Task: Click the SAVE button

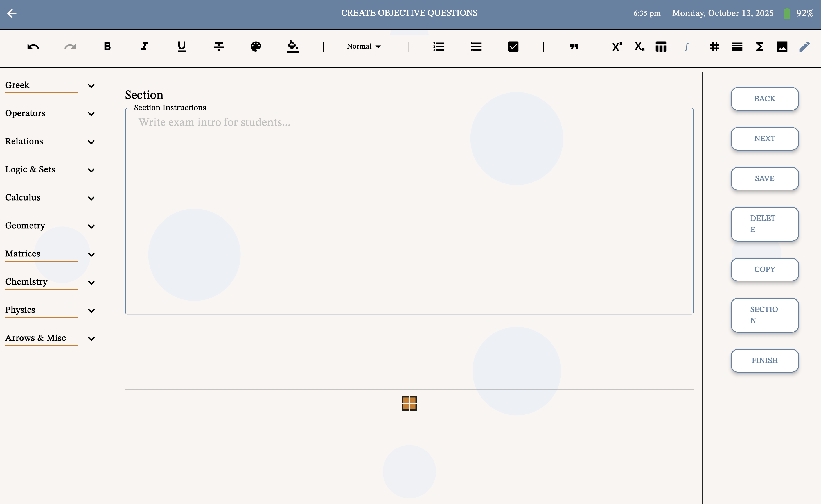Action: (x=764, y=179)
